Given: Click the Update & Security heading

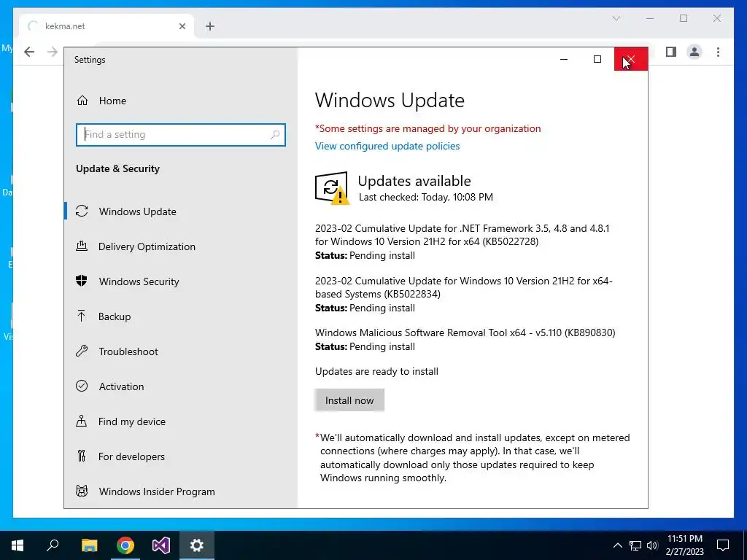Looking at the screenshot, I should (x=117, y=168).
